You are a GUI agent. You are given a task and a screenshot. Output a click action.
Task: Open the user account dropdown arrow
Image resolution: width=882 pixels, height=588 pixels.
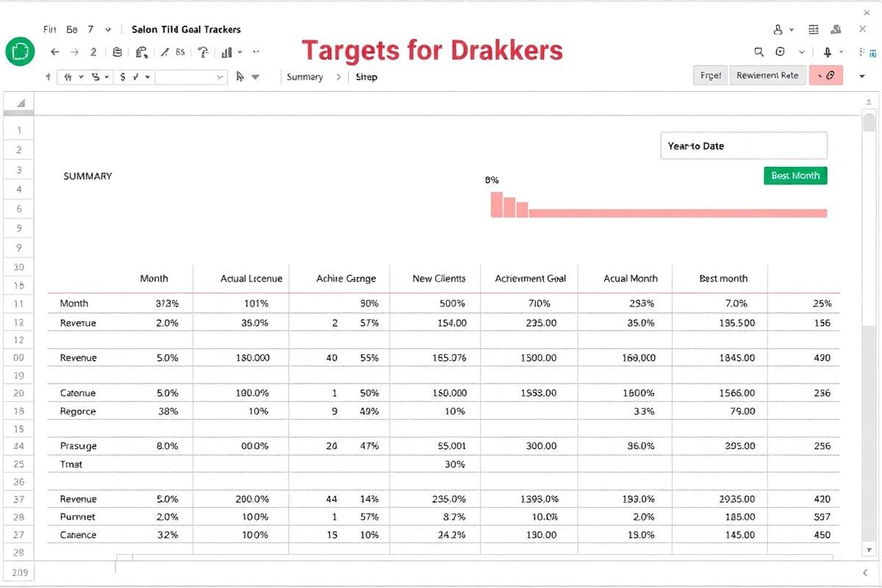pos(792,30)
